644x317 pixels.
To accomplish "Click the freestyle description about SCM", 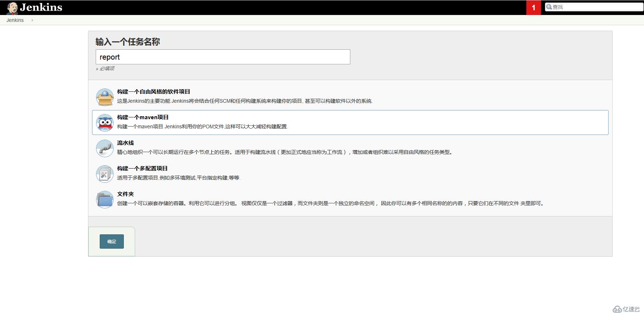I will (x=245, y=101).
